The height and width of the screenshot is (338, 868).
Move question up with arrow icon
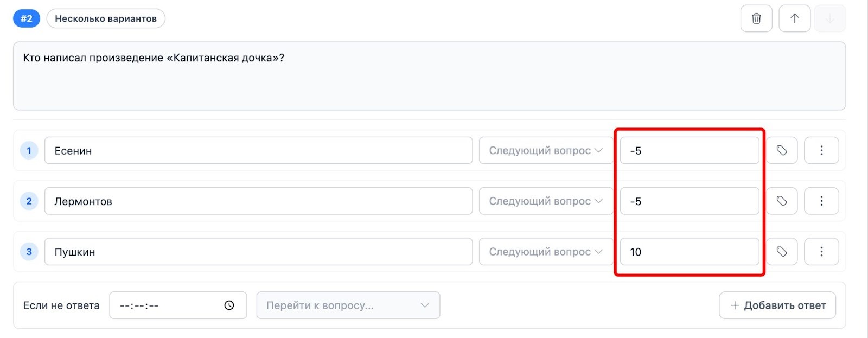[794, 19]
